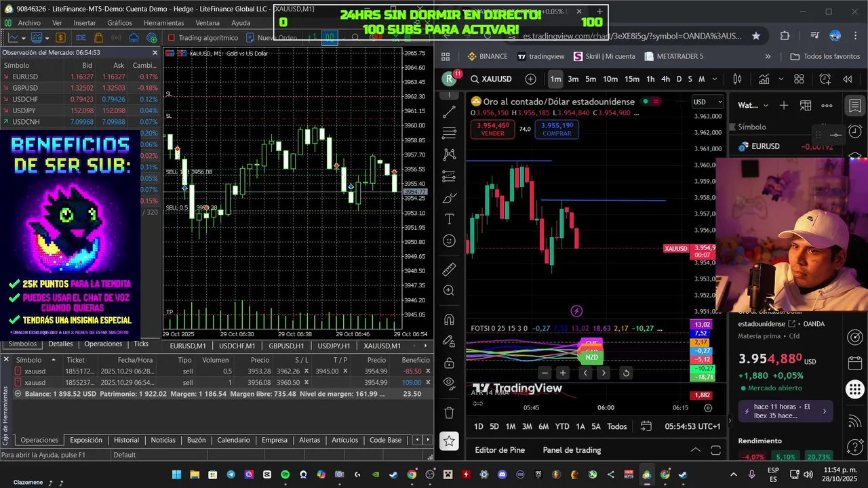Expand the timeframe interval dropdown chevron
Viewport: 868px width, 488px height.
pos(715,79)
